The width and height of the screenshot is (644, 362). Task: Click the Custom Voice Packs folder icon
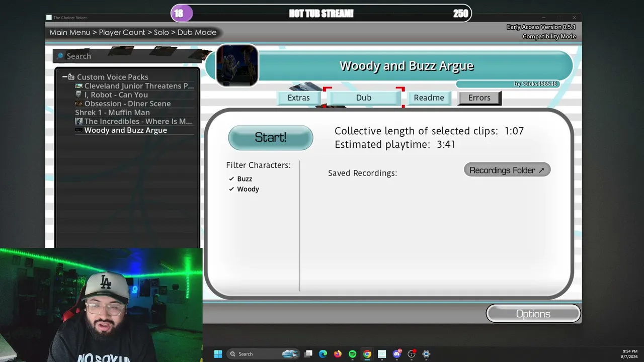coord(71,77)
